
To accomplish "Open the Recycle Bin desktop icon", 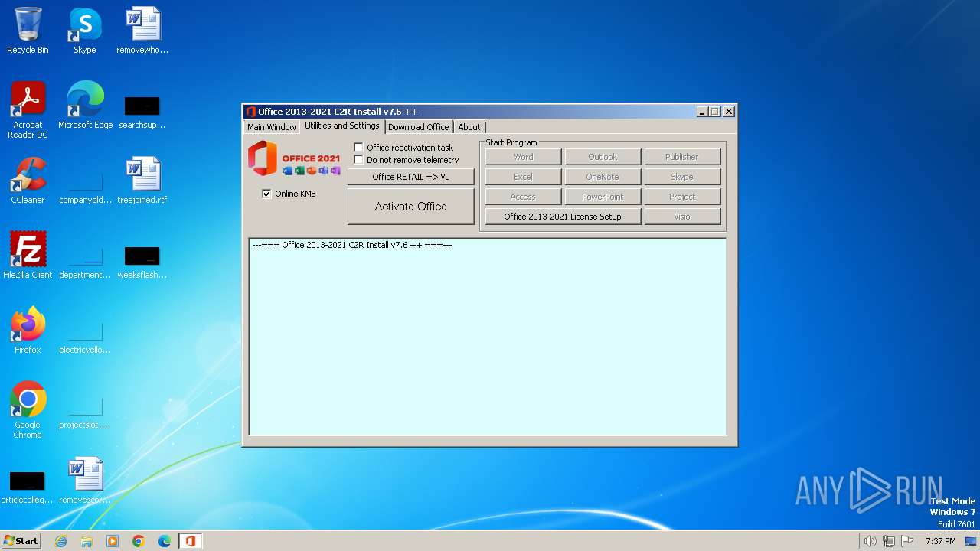I will point(28,31).
